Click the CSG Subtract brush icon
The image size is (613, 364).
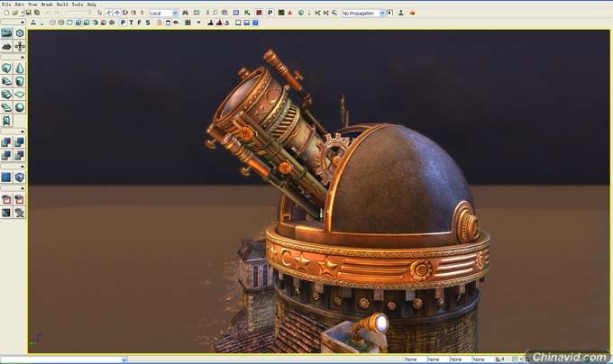19,141
